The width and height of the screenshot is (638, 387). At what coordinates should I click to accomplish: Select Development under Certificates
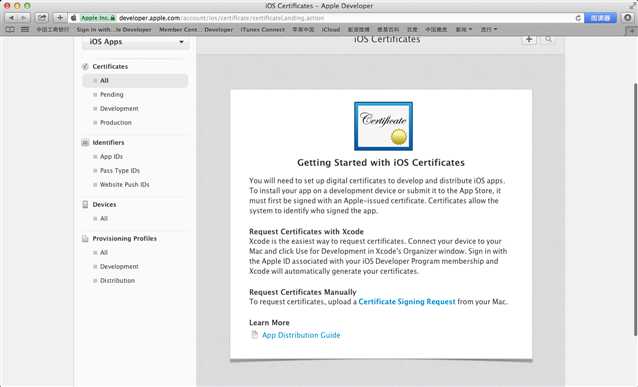tap(119, 109)
